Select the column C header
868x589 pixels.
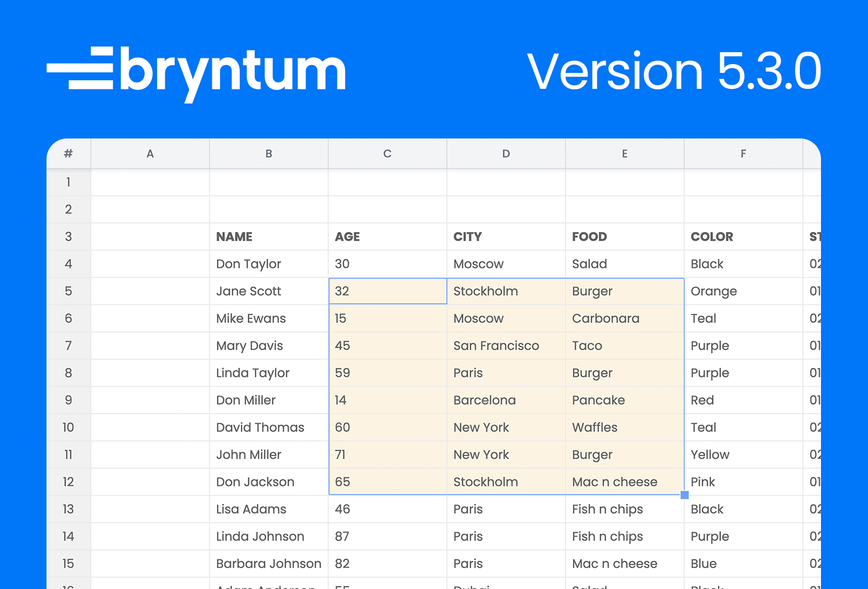388,153
